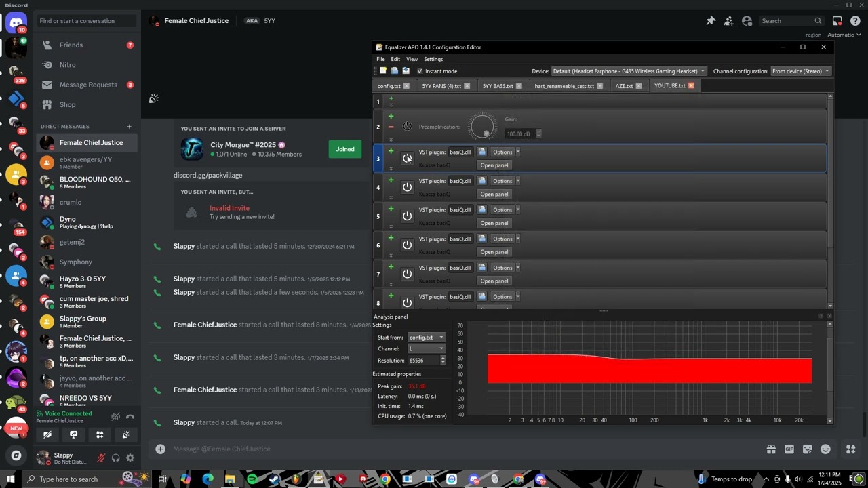Viewport: 868px width, 488px height.
Task: Toggle power button for VST plugin row 5
Action: coord(407,216)
